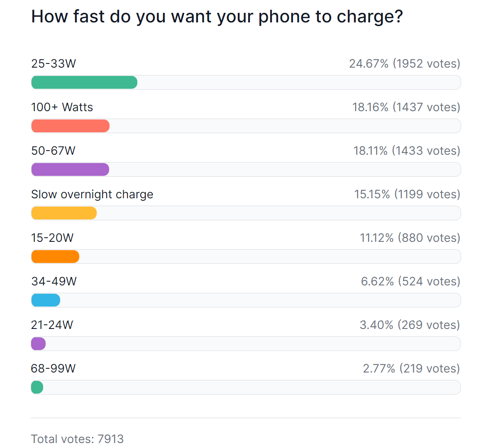Click the "Total votes: 7913" text
The width and height of the screenshot is (498, 448).
(x=77, y=439)
